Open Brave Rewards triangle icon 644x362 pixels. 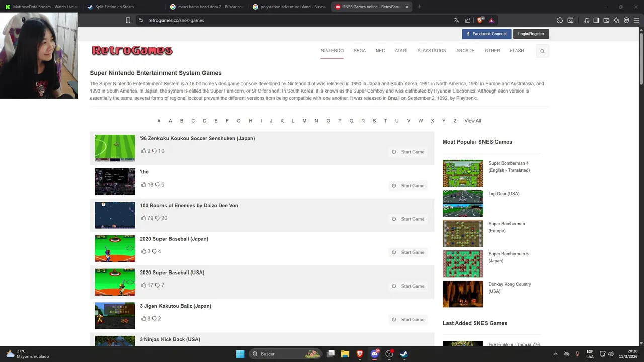491,20
